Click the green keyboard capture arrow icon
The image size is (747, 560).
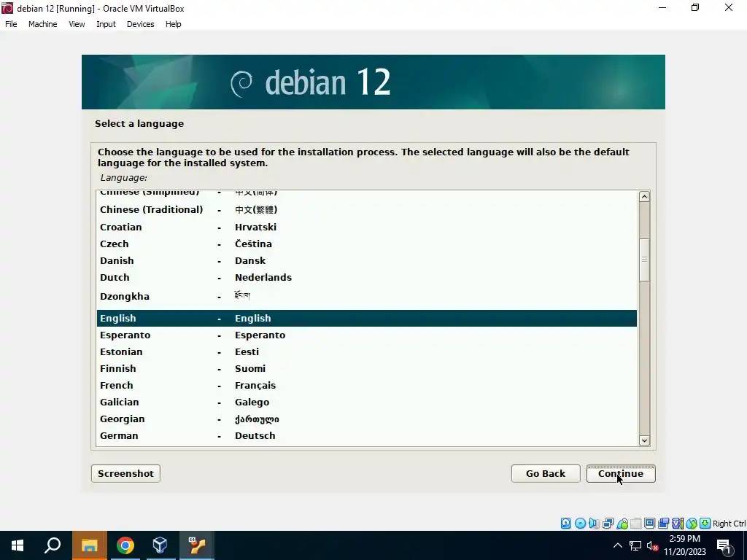pyautogui.click(x=705, y=524)
